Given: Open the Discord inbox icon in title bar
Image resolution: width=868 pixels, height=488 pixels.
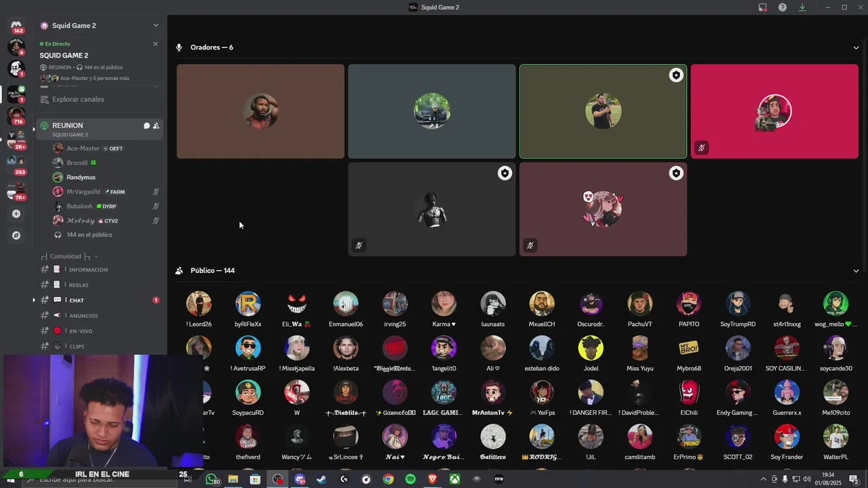Looking at the screenshot, I should tap(762, 7).
